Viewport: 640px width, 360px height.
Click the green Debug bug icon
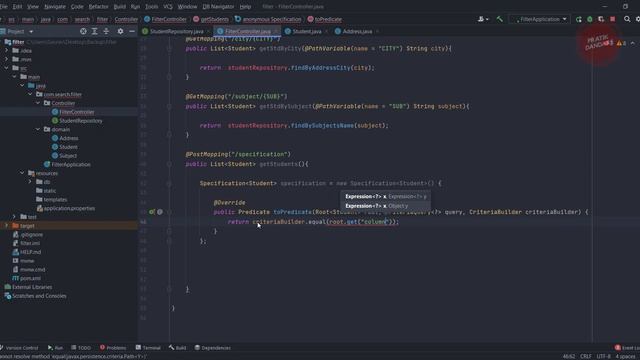(590, 19)
